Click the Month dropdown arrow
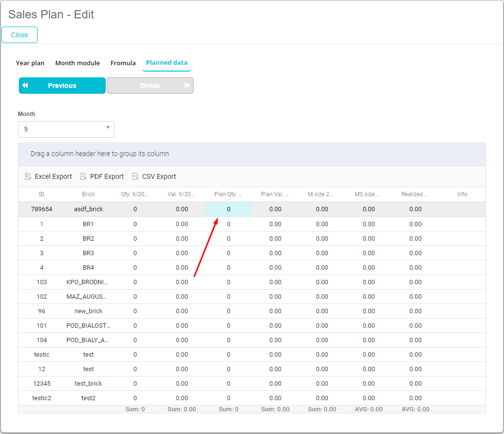Screen dimensions: 504x434 point(107,128)
